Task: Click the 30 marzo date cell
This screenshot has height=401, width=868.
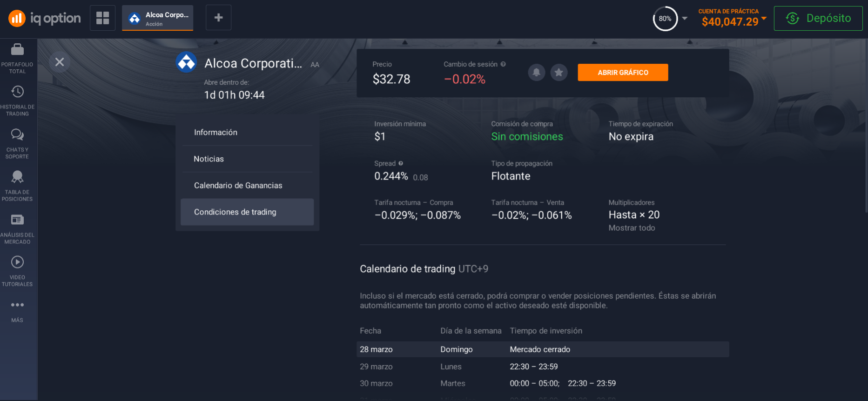Action: point(376,383)
